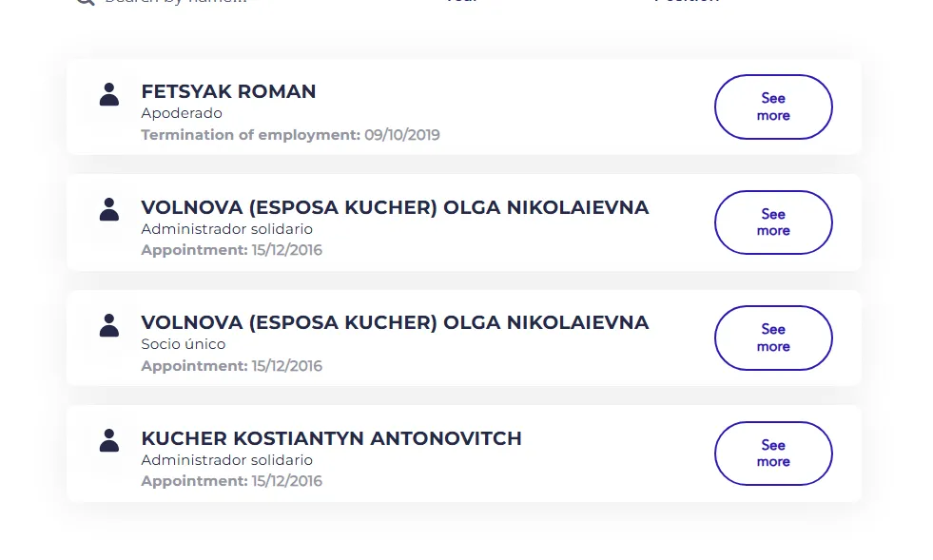Open See more for Volnova, Socio único
Screen dimensions: 933x560
pos(773,338)
